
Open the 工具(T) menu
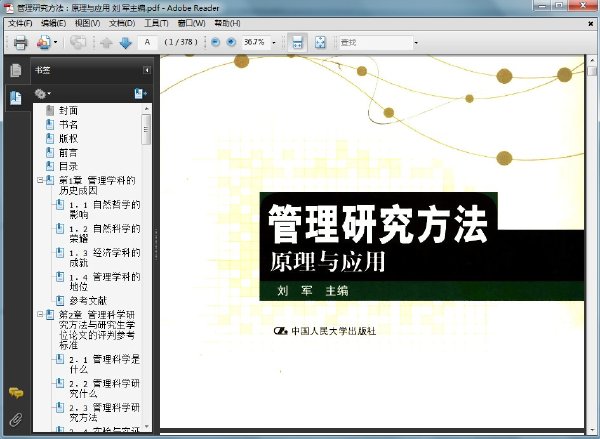(x=156, y=23)
